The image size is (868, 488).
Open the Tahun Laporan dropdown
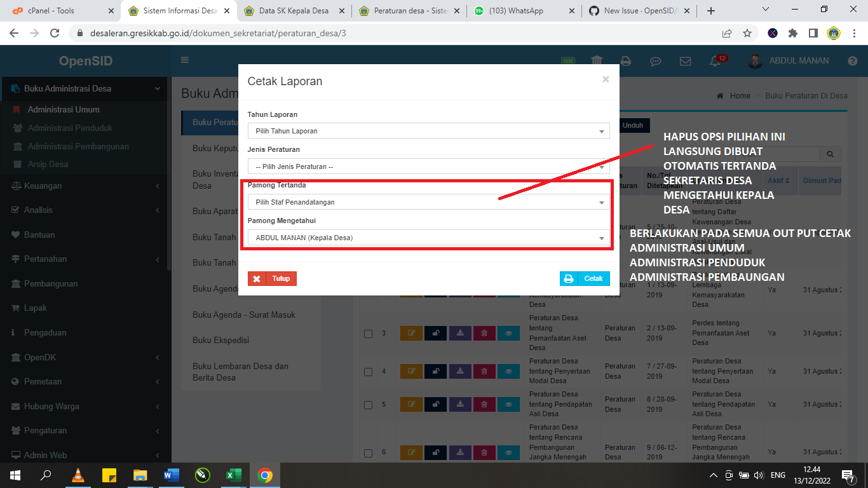click(427, 131)
